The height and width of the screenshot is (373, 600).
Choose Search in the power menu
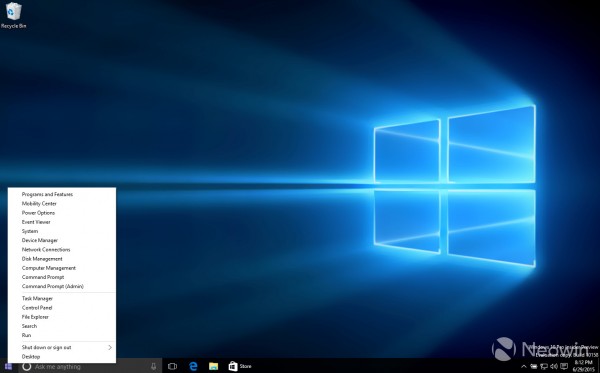[62, 326]
